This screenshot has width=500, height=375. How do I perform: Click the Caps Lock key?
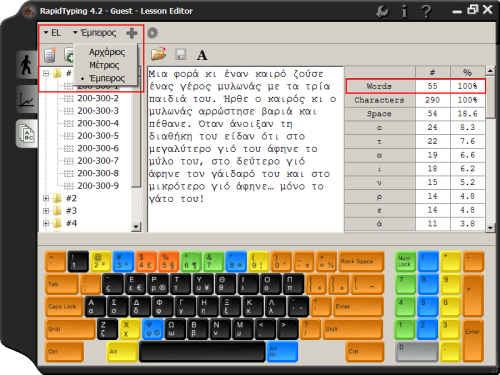pyautogui.click(x=64, y=307)
